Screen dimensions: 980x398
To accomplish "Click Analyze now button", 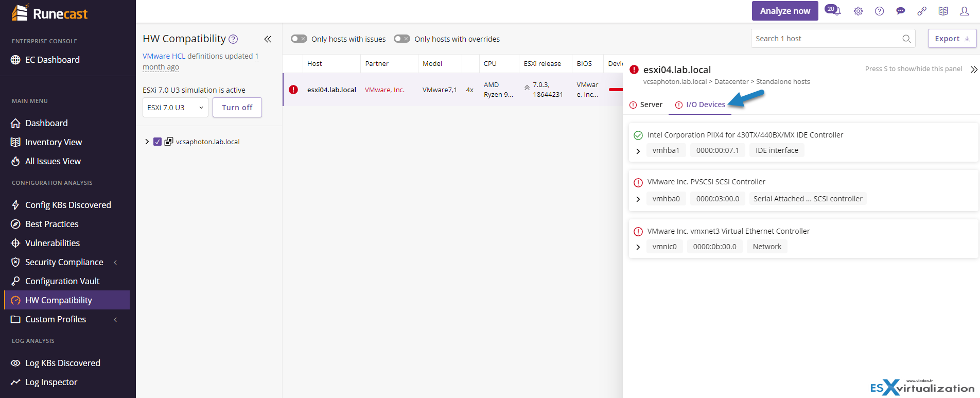I will pos(785,11).
